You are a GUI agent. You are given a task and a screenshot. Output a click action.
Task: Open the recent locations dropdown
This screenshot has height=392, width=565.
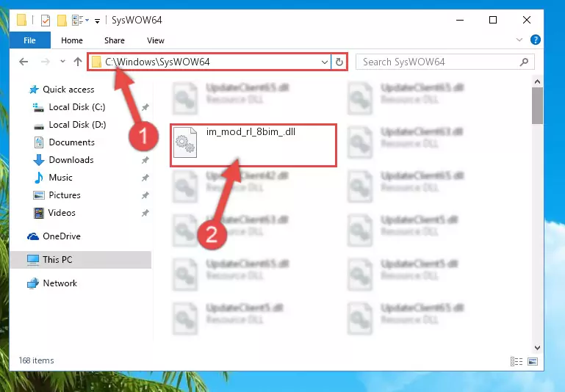(62, 62)
